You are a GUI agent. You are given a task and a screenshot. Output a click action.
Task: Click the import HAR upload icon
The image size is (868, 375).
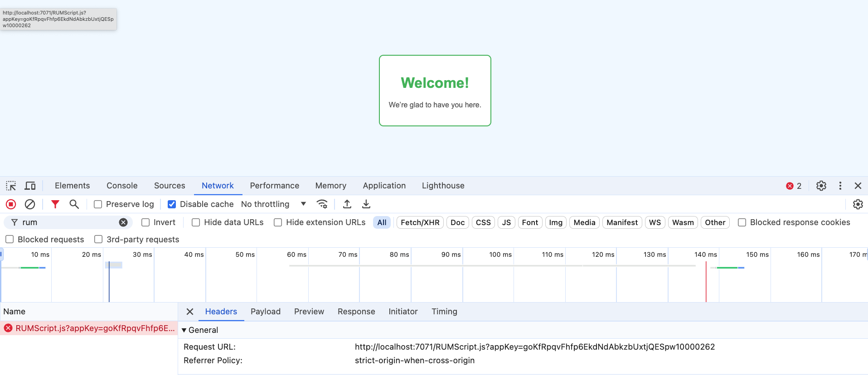(x=347, y=204)
